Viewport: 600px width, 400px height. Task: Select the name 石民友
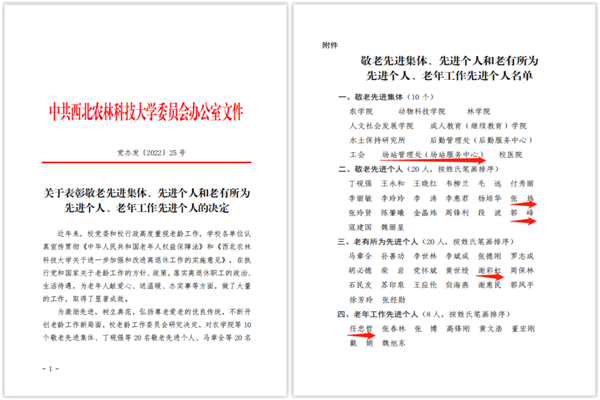click(360, 285)
